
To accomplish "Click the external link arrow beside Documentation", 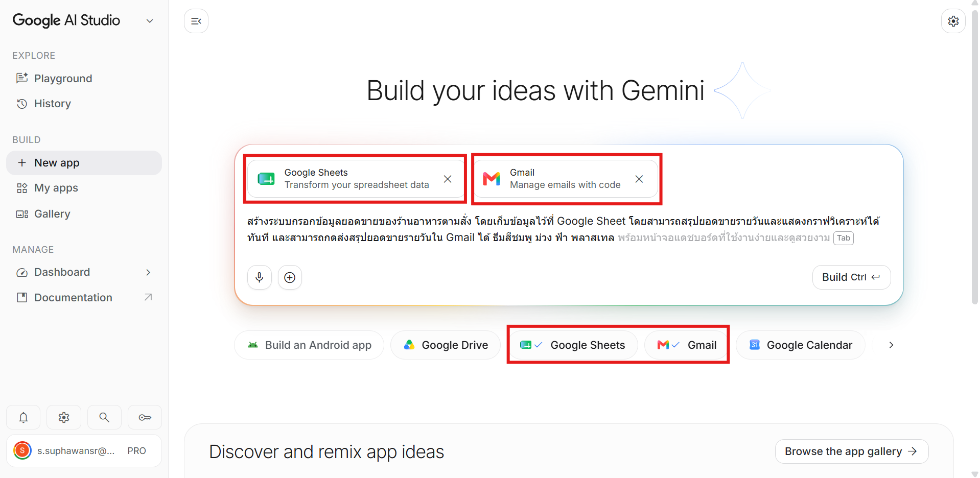I will (148, 297).
